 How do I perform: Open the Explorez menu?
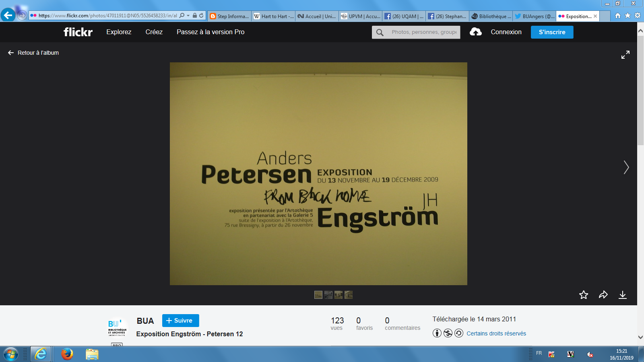[x=119, y=32]
